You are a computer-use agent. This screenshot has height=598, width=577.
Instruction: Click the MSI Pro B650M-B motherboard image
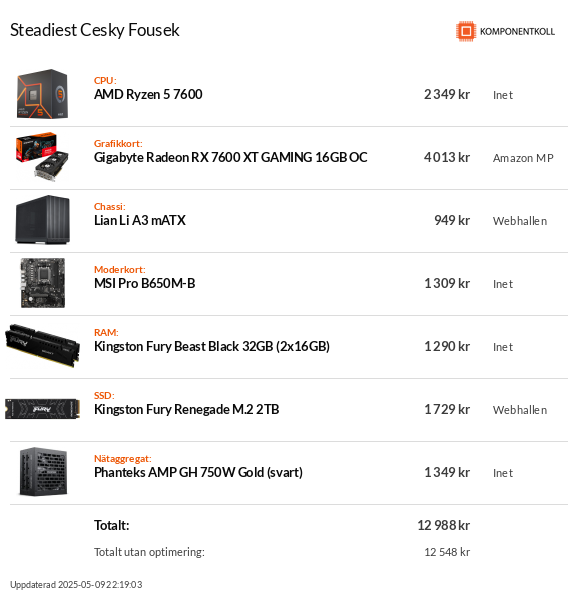pyautogui.click(x=43, y=283)
